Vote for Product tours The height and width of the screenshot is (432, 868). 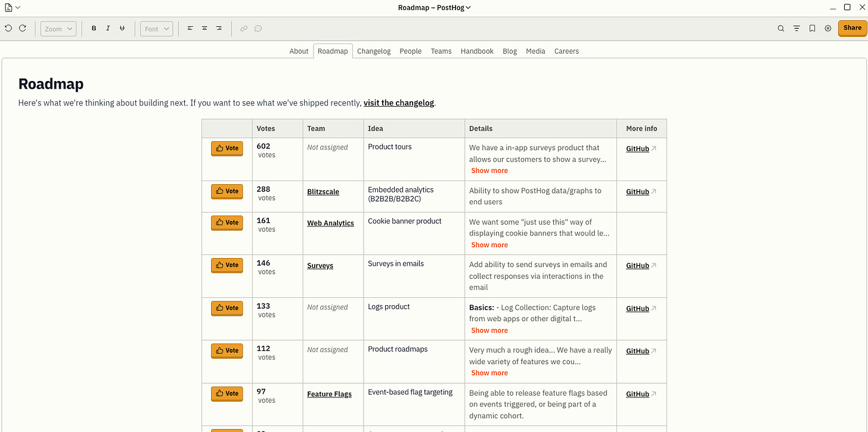(x=227, y=148)
